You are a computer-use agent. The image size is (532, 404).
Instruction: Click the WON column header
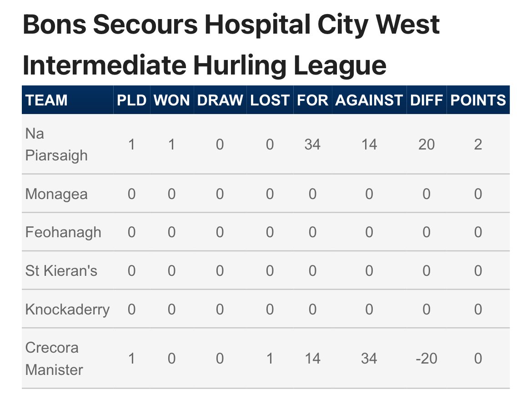tap(172, 100)
